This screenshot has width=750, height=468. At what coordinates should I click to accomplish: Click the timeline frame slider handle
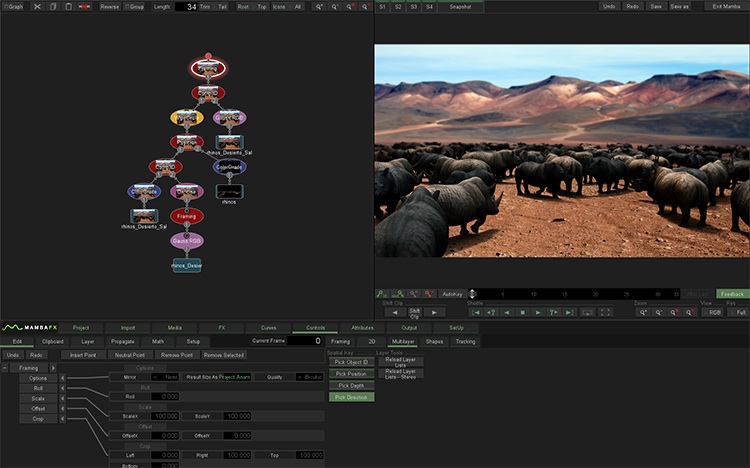[474, 294]
